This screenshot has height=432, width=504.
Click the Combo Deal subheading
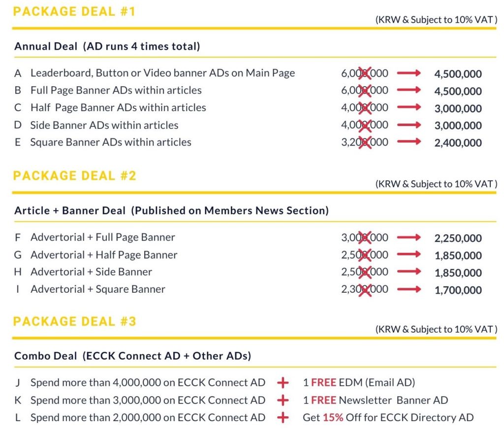pos(132,356)
